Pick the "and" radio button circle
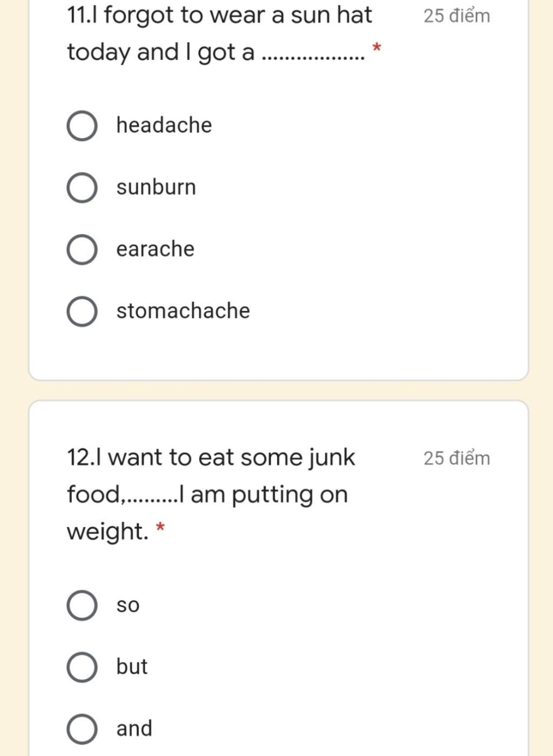This screenshot has width=553, height=756. [x=82, y=729]
